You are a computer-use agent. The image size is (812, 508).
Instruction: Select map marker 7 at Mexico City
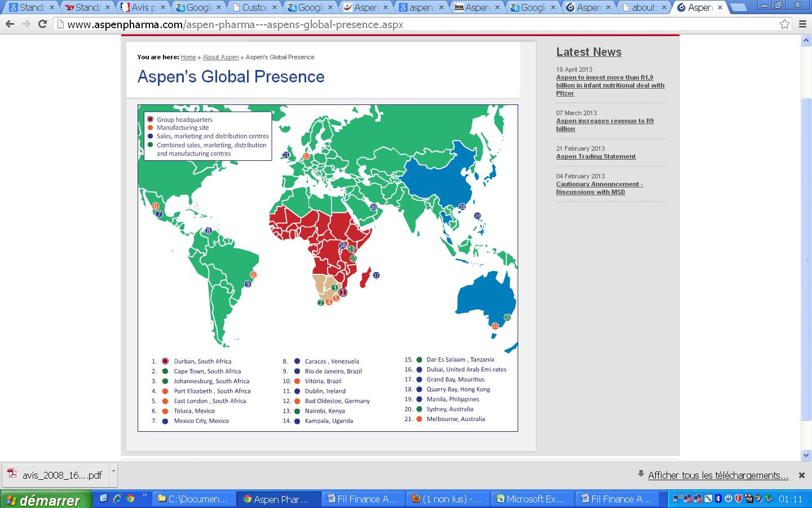click(159, 214)
